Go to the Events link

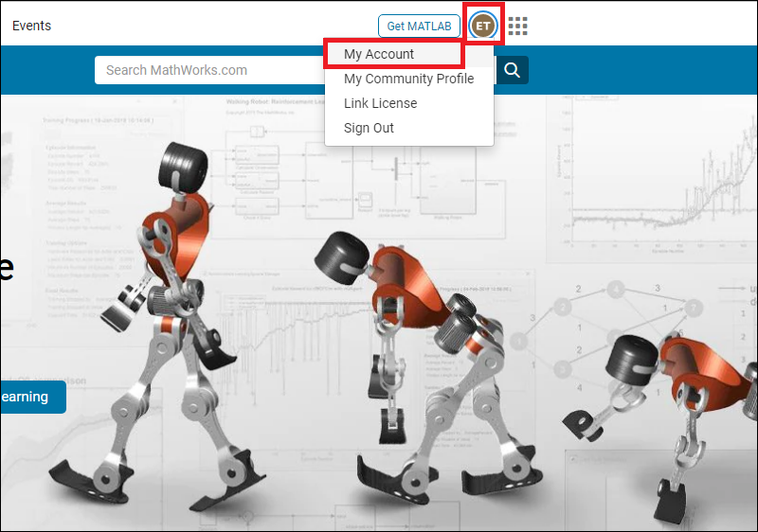[31, 26]
